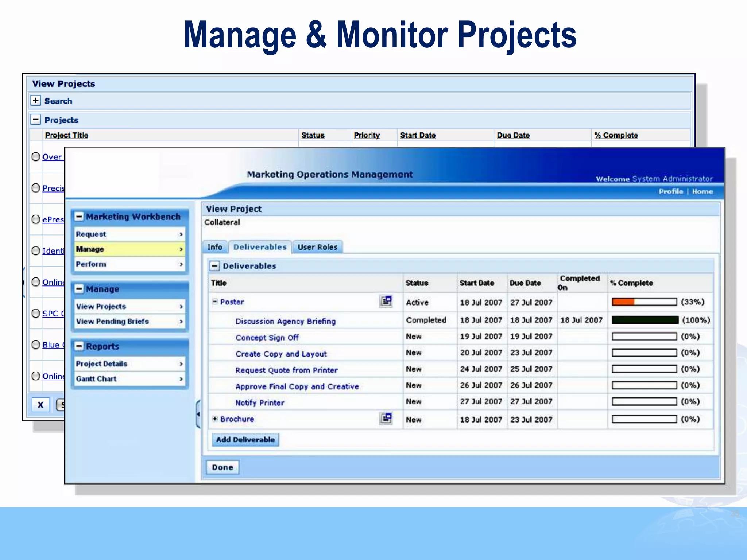Collapse the Projects section in View Projects
The height and width of the screenshot is (560, 747).
36,120
